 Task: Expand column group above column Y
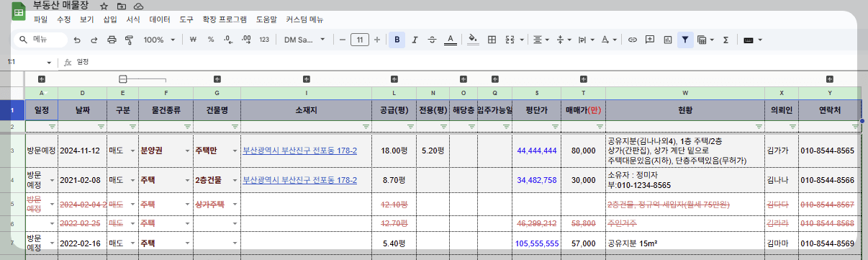pos(830,79)
